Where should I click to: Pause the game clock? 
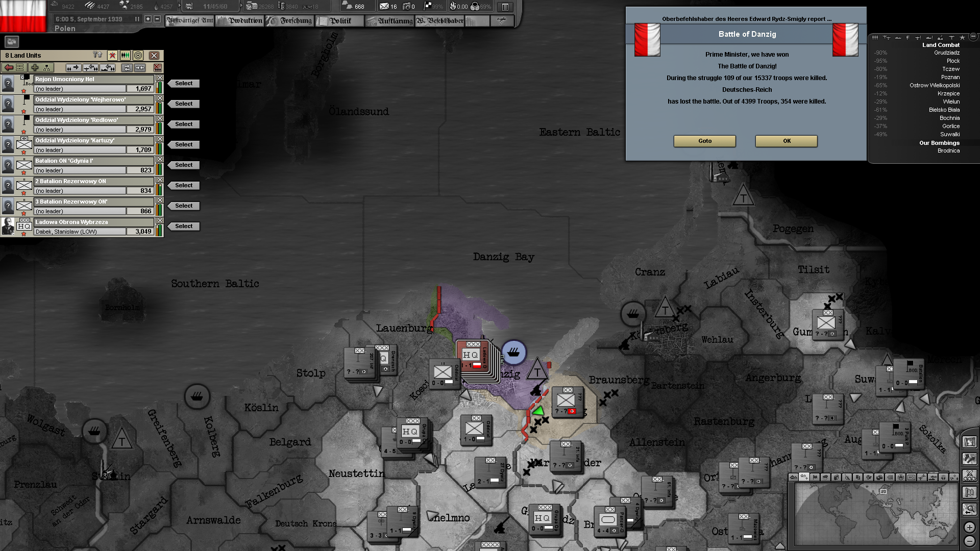point(137,19)
